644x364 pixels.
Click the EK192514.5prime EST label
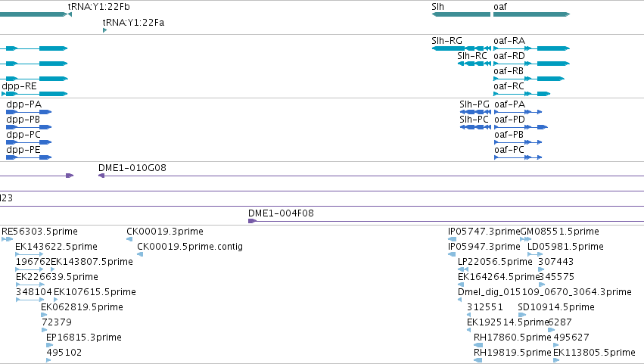[508, 322]
